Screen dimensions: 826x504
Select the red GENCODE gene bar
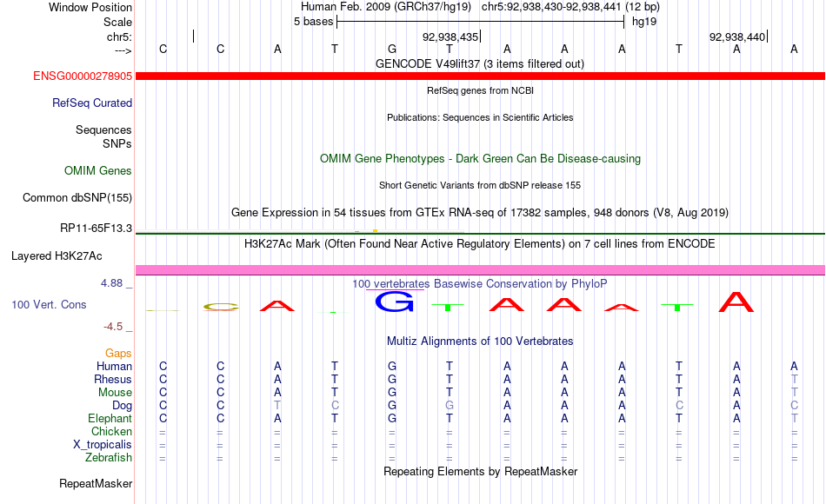tap(480, 76)
